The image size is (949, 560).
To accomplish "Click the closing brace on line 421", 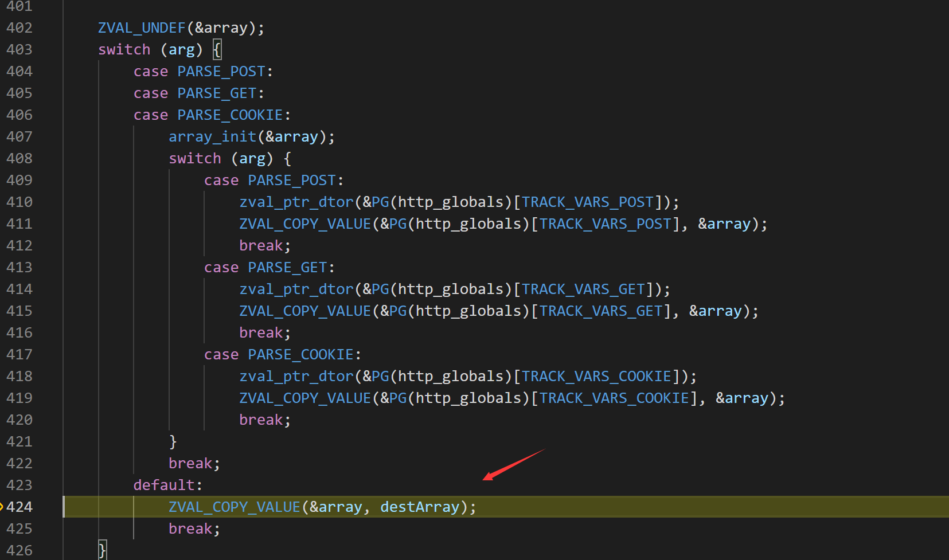I will (x=173, y=441).
